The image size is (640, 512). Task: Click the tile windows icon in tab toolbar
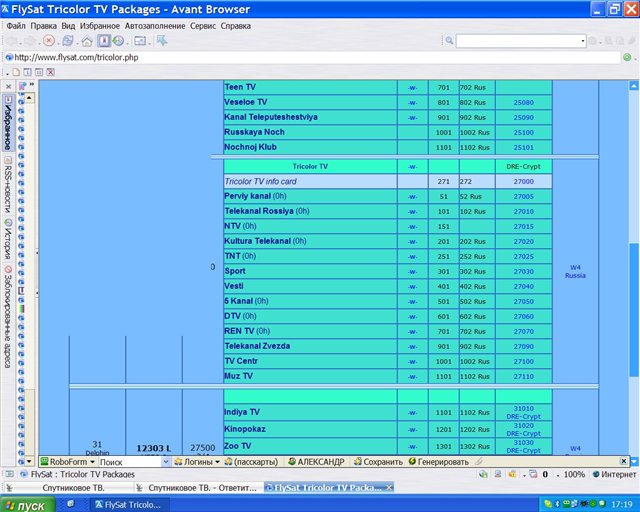(x=39, y=72)
